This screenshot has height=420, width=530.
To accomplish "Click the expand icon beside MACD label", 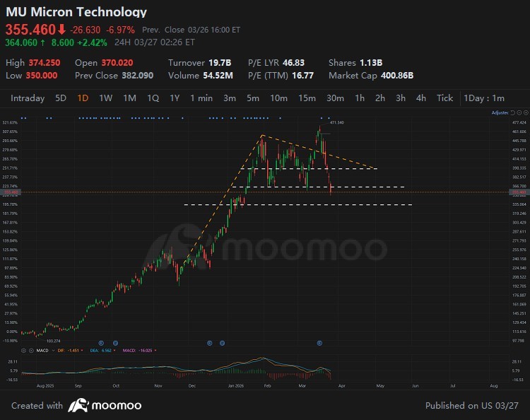I will [x=31, y=350].
